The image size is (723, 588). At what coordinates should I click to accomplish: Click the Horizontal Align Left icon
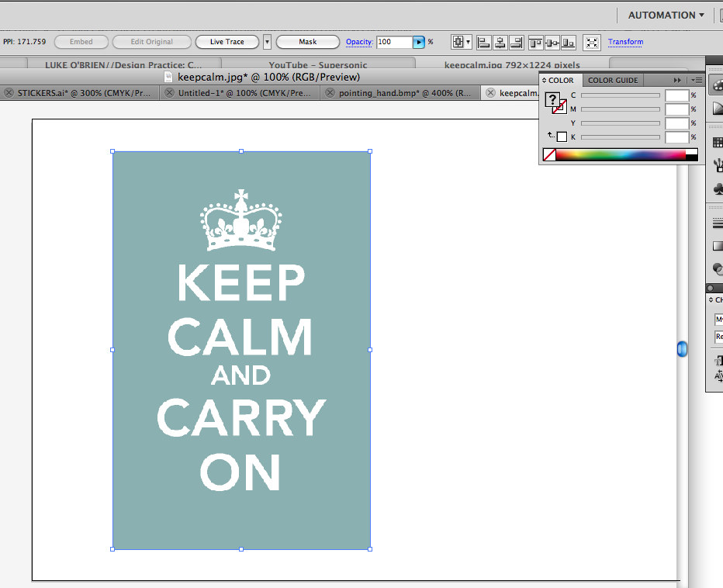click(x=484, y=43)
